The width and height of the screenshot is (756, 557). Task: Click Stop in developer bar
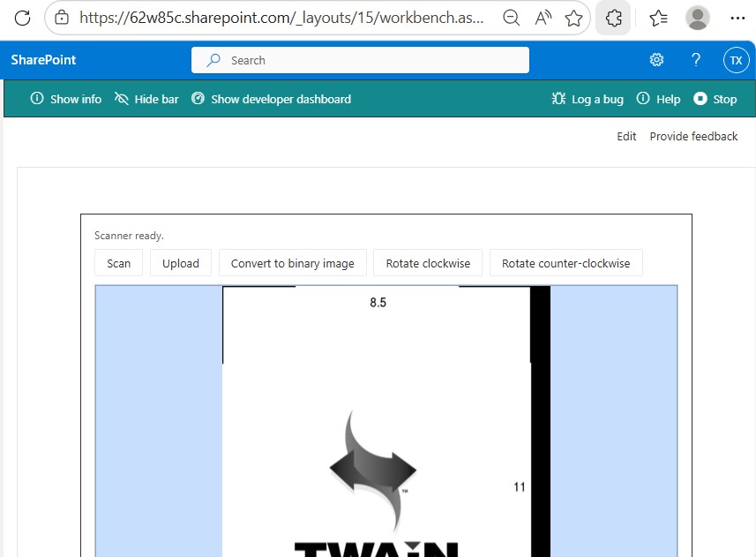(x=715, y=99)
